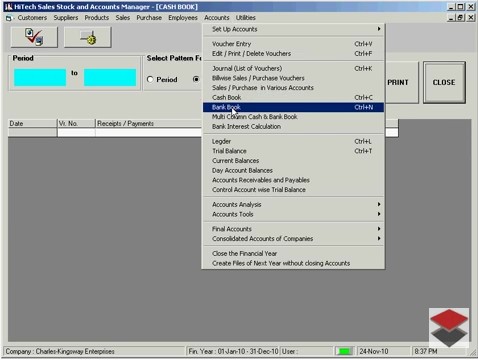
Task: Click the Period start date field
Action: pos(40,77)
